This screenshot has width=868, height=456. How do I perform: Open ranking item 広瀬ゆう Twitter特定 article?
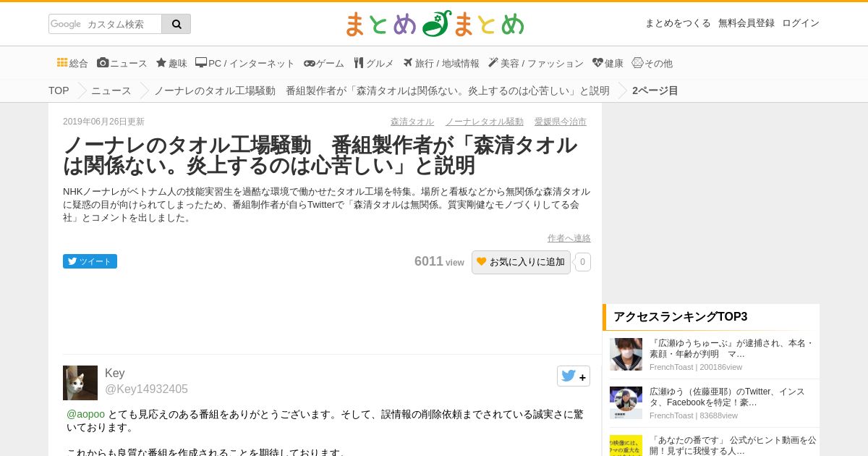727,397
